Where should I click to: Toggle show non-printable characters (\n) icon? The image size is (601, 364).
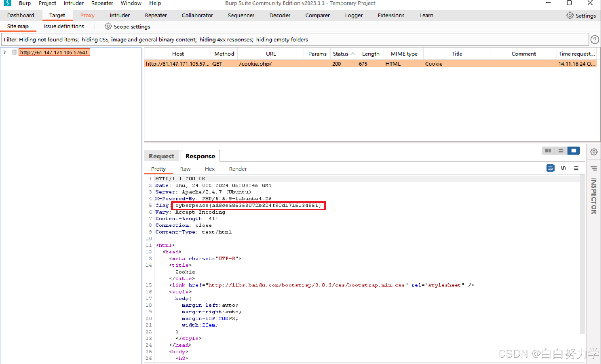563,168
